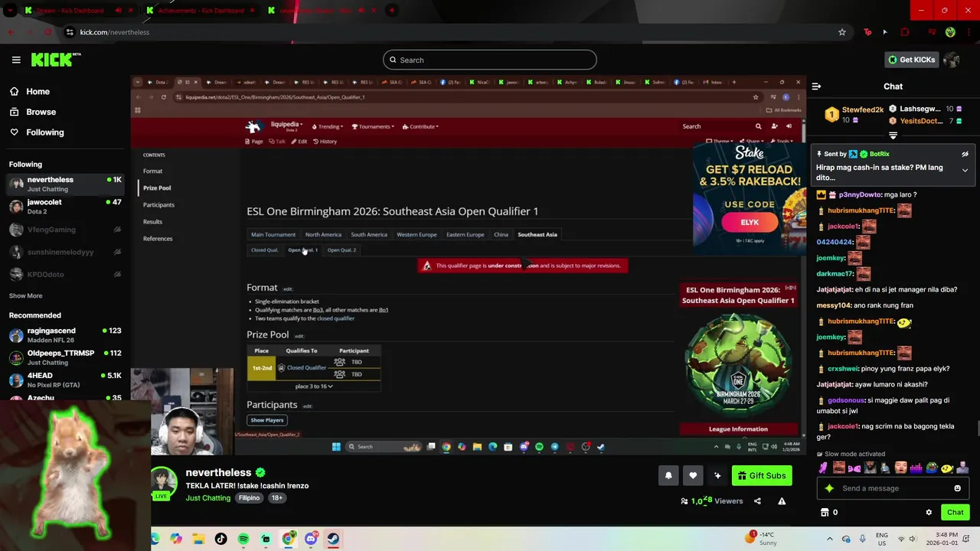Open chat settings gear

pos(929,513)
